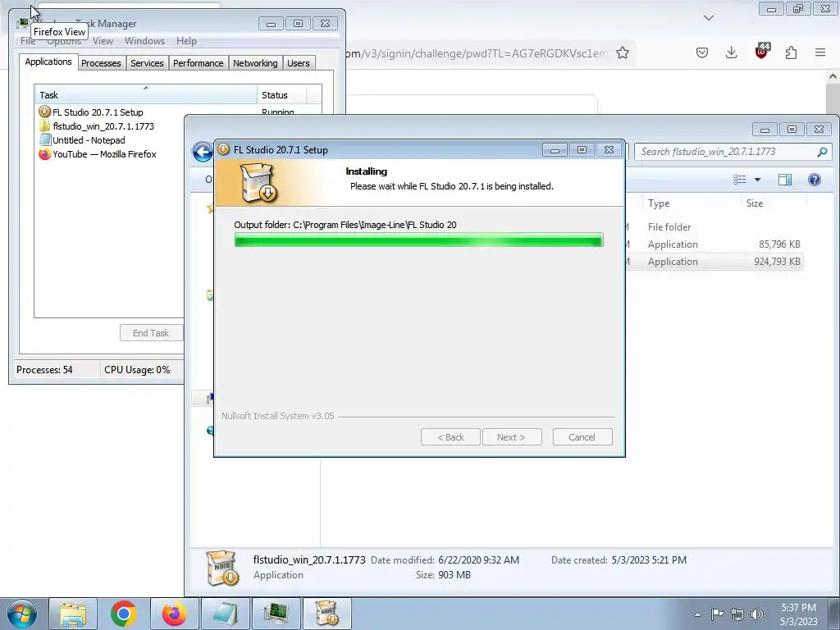Switch to the Processes tab
The image size is (840, 630).
[x=101, y=63]
